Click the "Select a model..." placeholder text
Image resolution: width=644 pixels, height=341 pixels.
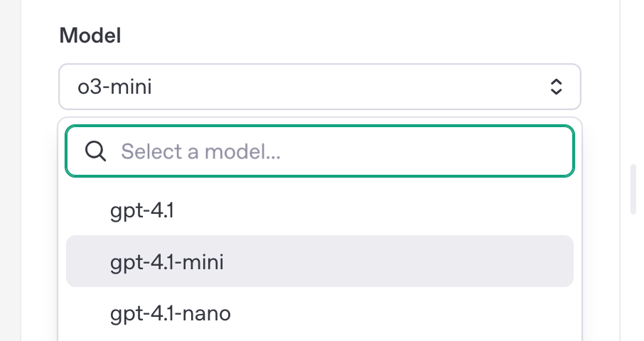(201, 151)
